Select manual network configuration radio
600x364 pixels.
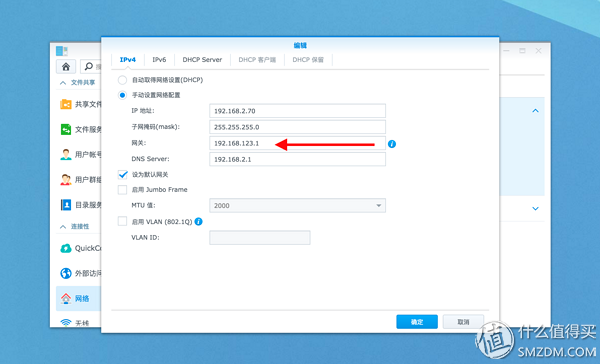click(x=122, y=95)
